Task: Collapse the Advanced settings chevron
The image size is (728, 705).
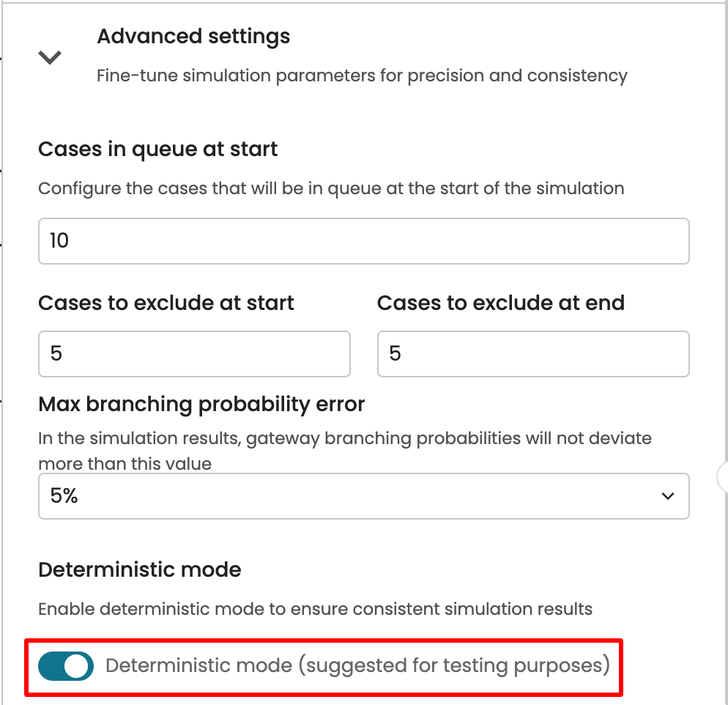Action: tap(50, 57)
